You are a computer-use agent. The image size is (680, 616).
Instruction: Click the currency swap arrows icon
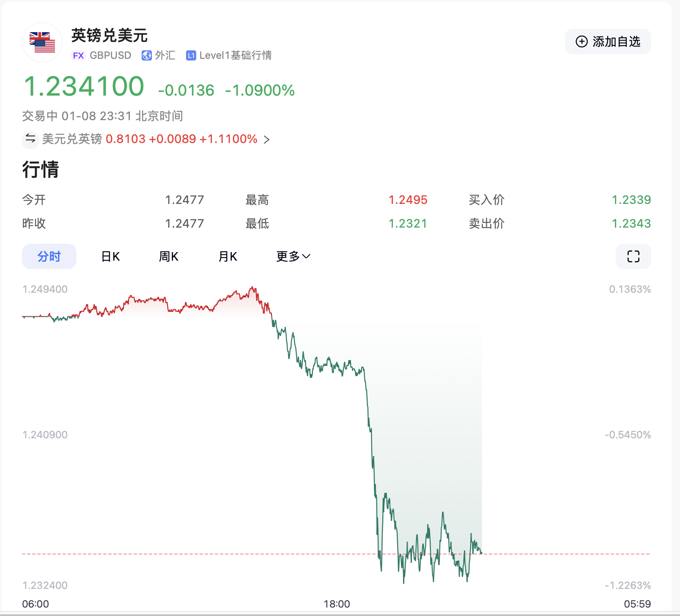click(30, 139)
